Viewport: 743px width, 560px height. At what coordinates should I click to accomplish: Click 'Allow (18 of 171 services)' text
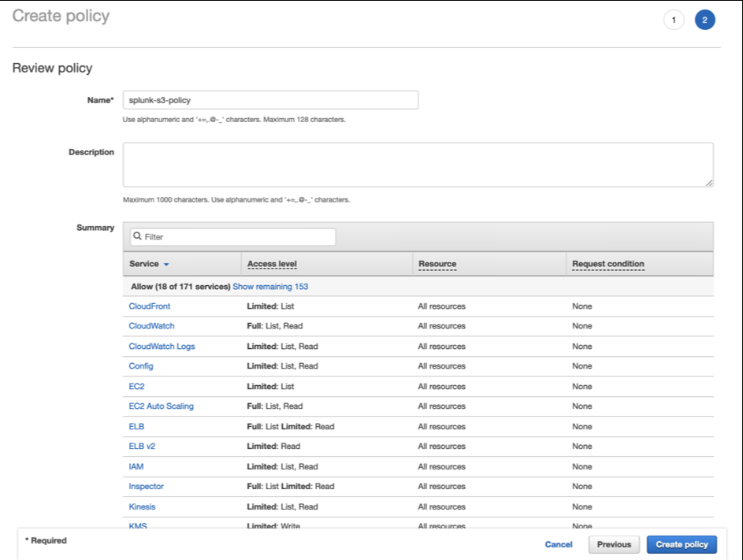pyautogui.click(x=180, y=287)
